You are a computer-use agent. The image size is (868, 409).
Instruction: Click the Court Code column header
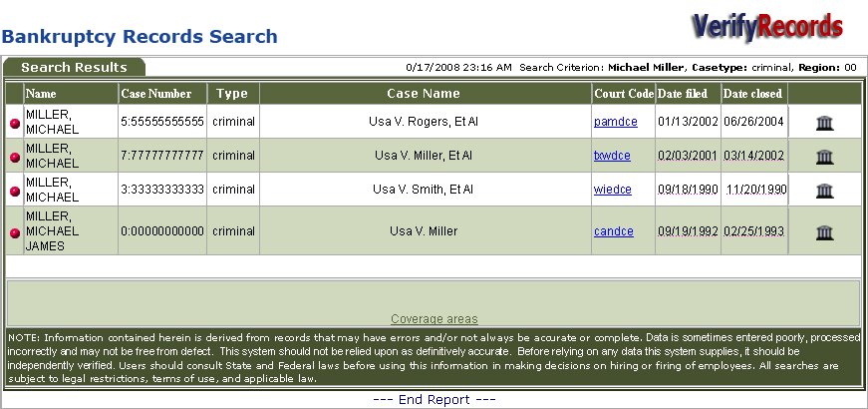(623, 94)
